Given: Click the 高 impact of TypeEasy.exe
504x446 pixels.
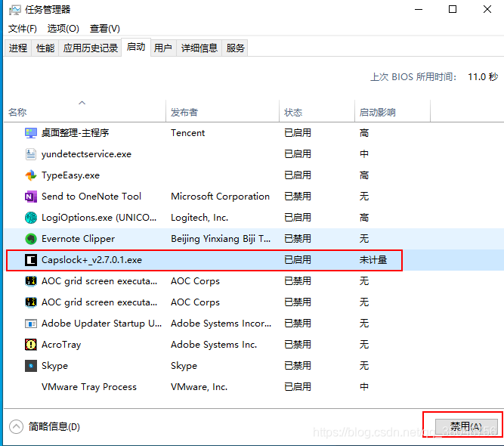Looking at the screenshot, I should point(364,175).
